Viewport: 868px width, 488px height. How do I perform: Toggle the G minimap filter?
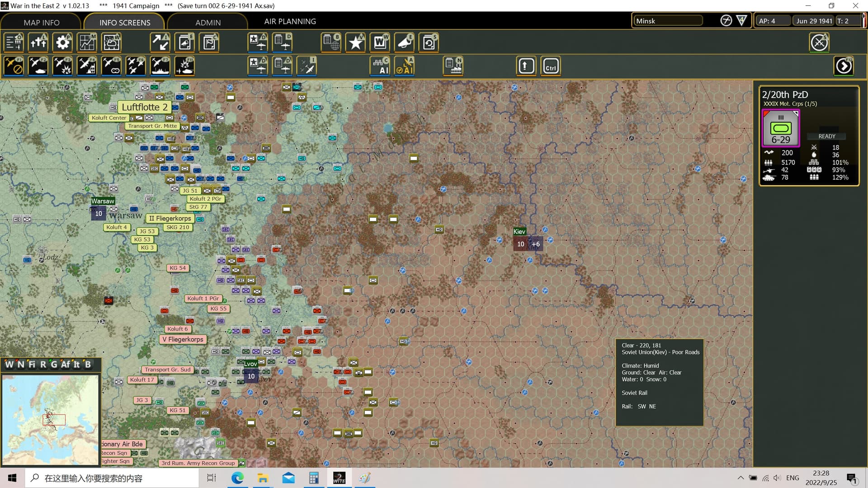(54, 364)
